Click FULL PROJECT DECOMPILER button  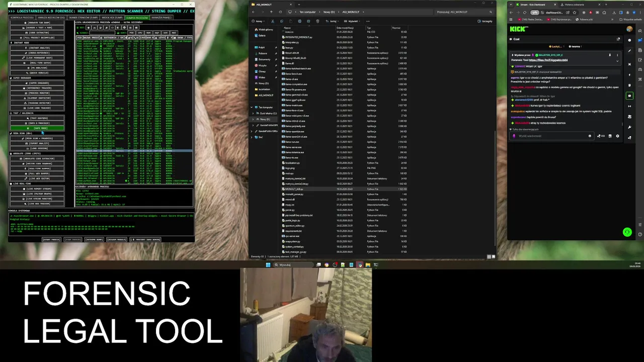coord(38,38)
